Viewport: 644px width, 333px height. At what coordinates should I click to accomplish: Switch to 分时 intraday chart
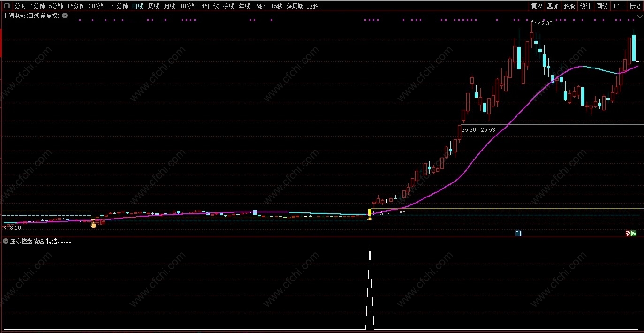(20, 6)
